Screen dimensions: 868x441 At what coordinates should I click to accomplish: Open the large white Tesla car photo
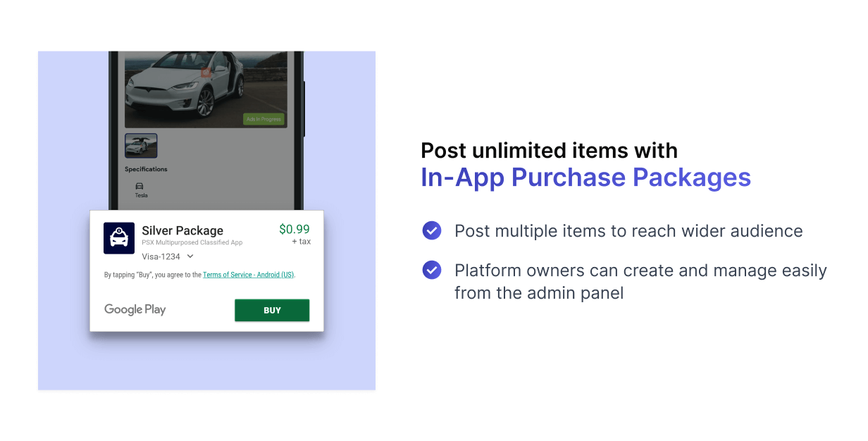coord(206,90)
